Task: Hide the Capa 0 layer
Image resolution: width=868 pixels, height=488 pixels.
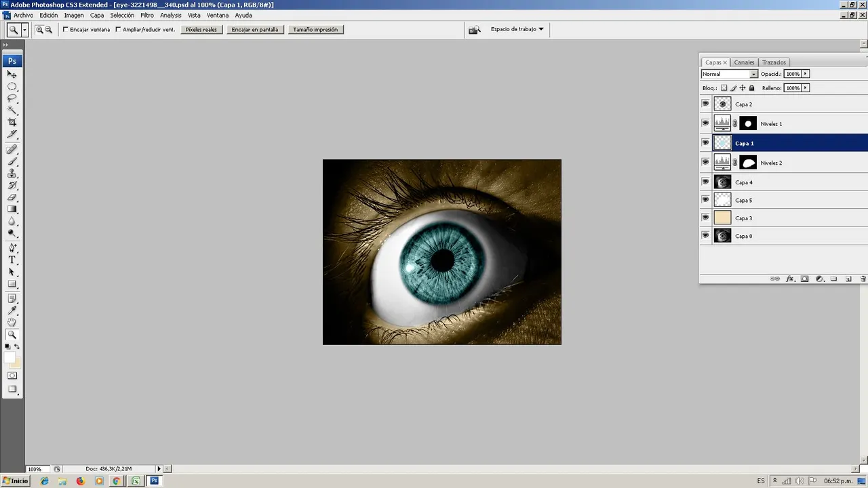Action: point(705,236)
